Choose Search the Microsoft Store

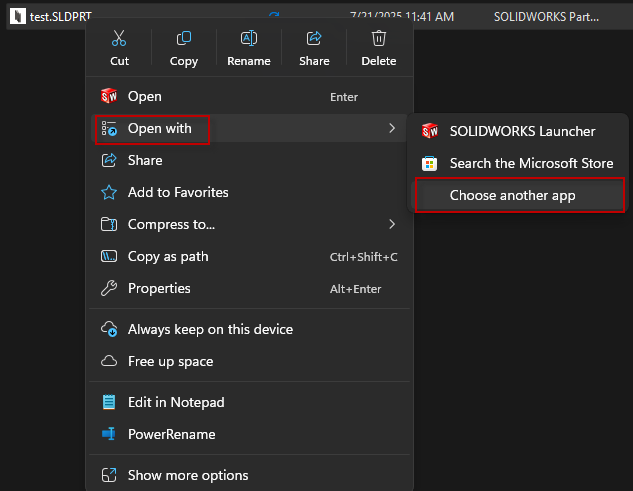coord(530,163)
